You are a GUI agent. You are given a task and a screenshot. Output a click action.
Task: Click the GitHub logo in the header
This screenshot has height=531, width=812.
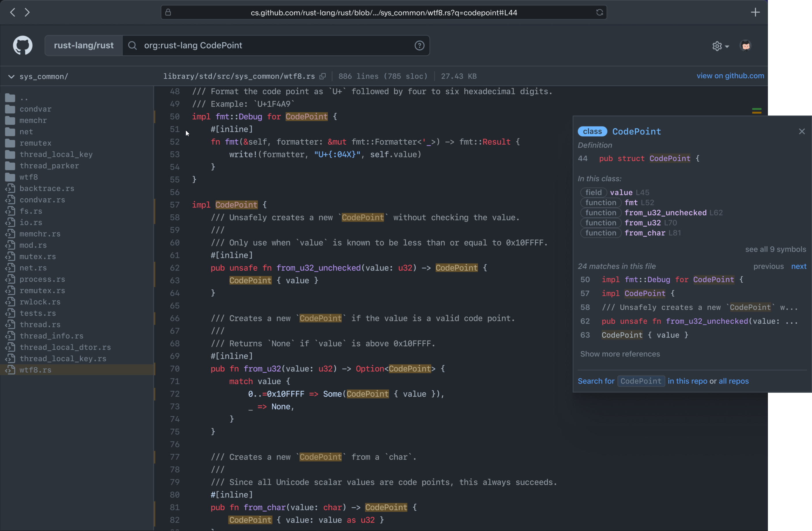[22, 45]
